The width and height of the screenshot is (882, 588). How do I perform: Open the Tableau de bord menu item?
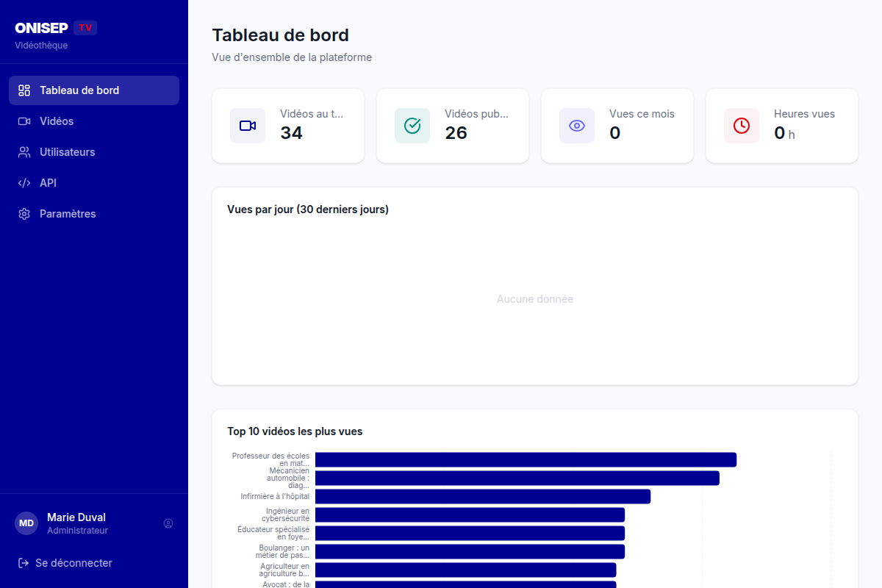tap(94, 90)
